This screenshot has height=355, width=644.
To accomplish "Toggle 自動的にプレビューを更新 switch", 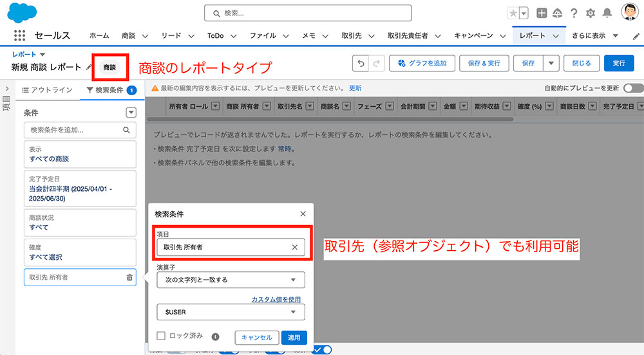I will coord(633,88).
